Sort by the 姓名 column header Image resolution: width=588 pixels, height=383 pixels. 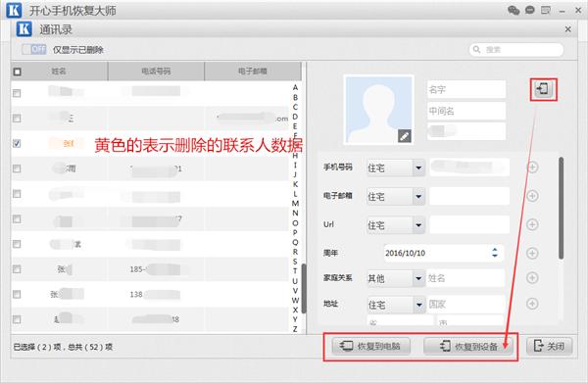[59, 72]
